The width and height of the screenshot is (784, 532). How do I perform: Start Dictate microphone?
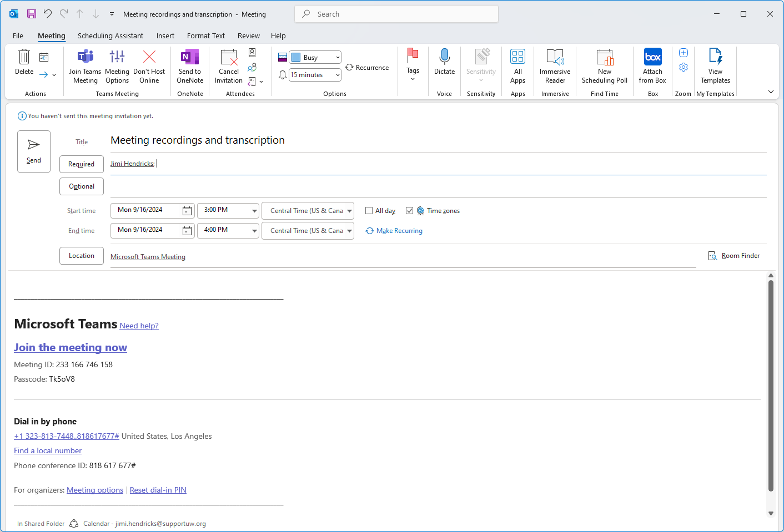(444, 56)
